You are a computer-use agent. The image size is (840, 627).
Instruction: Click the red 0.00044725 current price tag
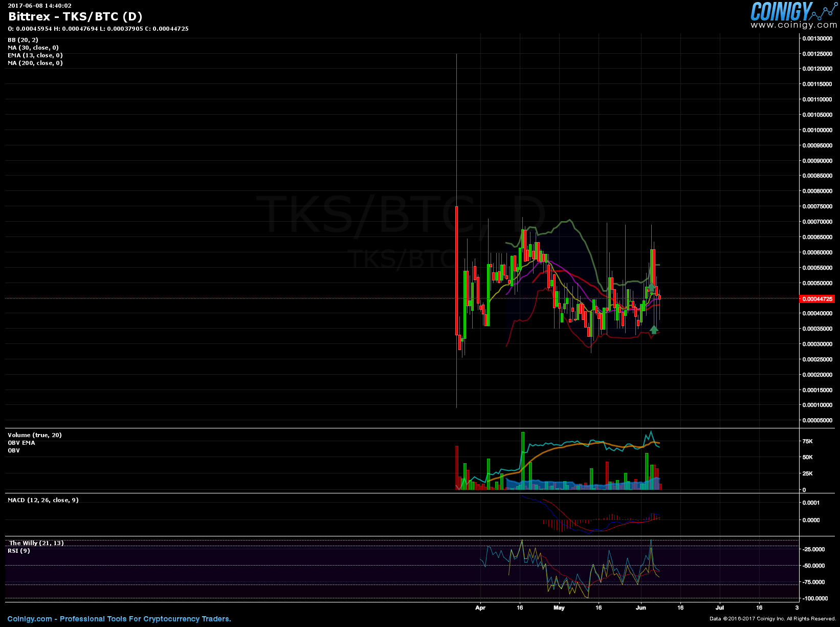point(817,299)
